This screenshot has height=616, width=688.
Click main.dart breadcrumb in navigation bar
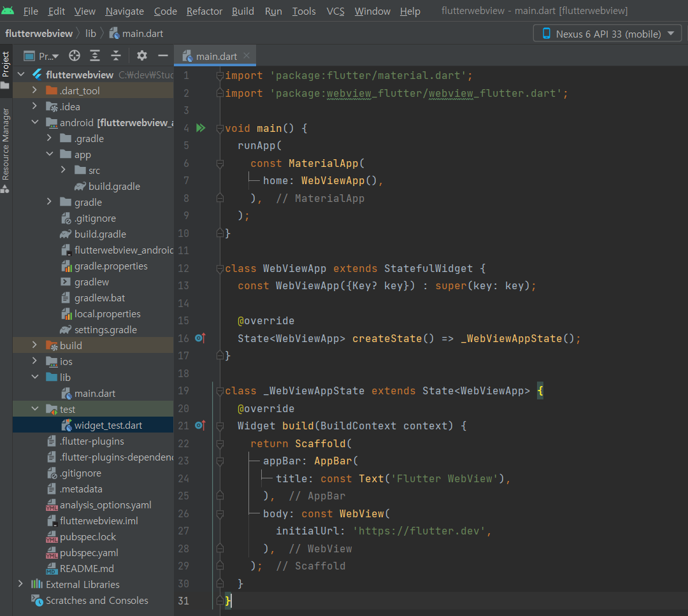[x=136, y=33]
